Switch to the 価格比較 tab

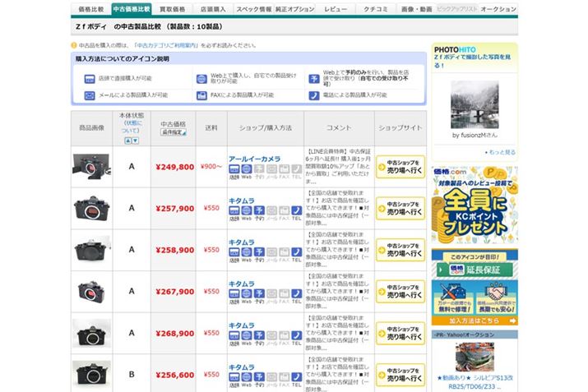(x=90, y=8)
